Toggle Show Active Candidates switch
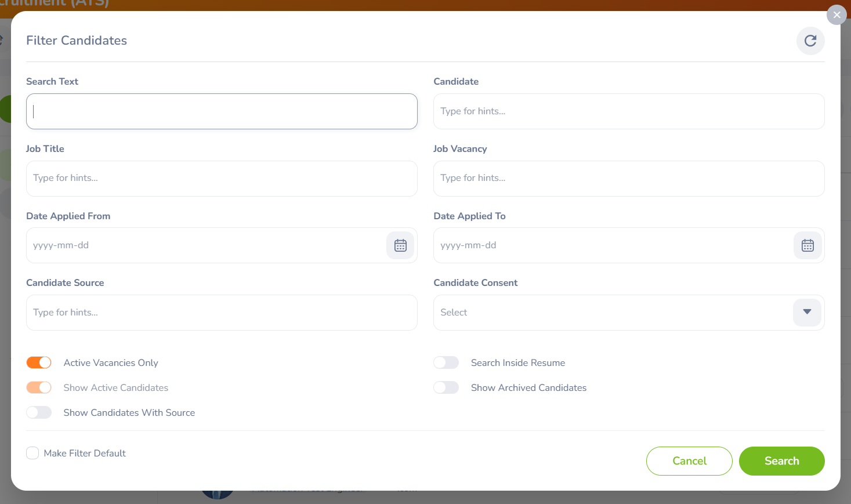 click(x=39, y=387)
